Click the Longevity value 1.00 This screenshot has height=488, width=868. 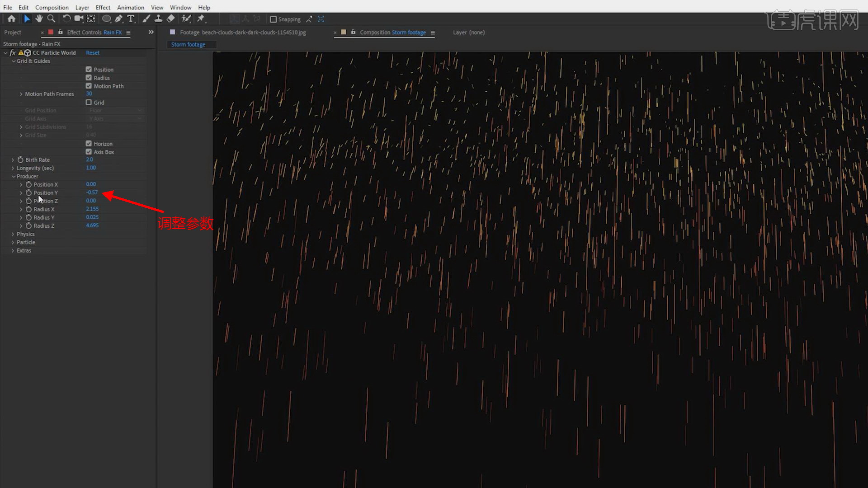(91, 168)
